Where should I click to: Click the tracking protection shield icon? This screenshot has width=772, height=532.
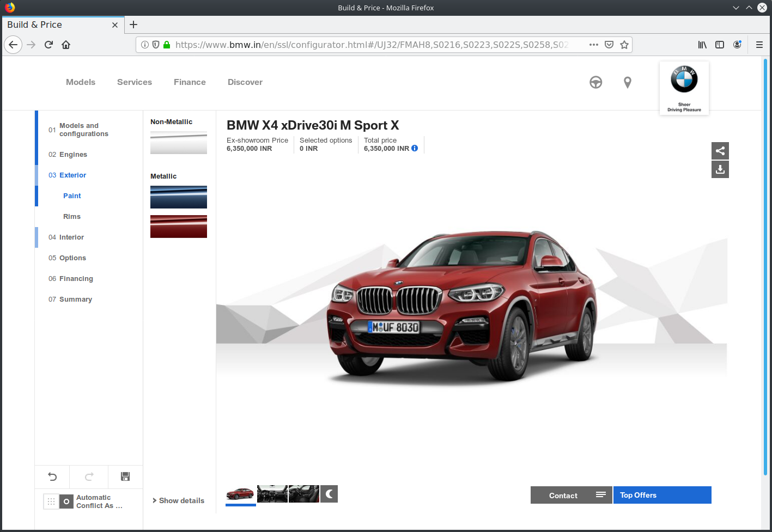tap(156, 45)
